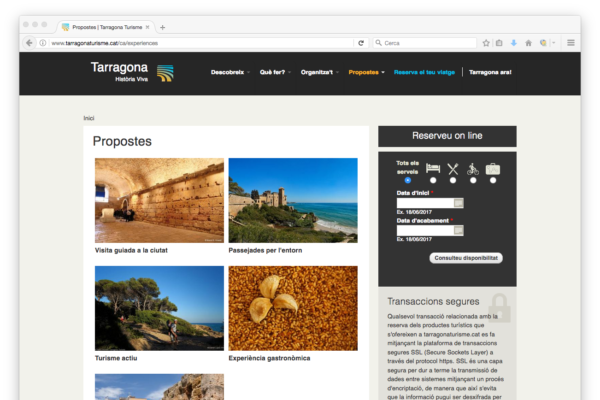
Task: Open the Propostes menu item
Action: click(x=365, y=72)
